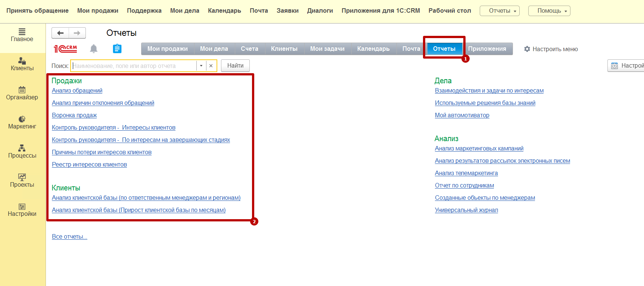Open Процессы section in sidebar
The image size is (644, 286).
point(22,151)
